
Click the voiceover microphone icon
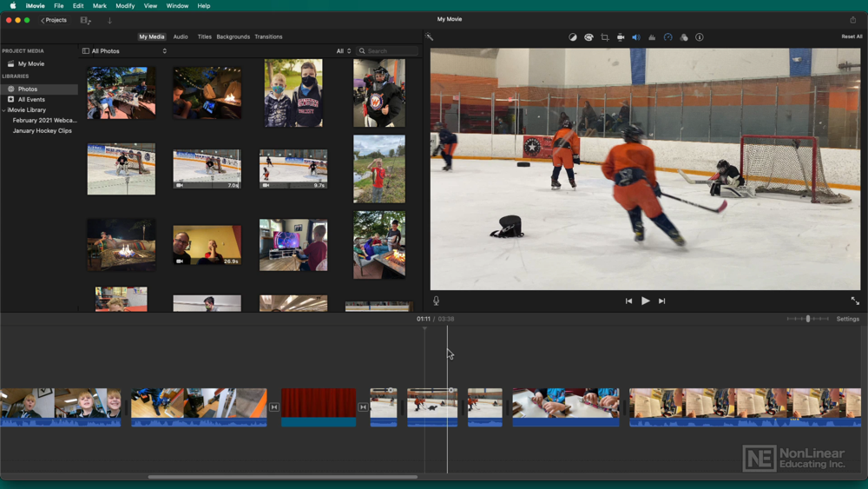pos(437,301)
